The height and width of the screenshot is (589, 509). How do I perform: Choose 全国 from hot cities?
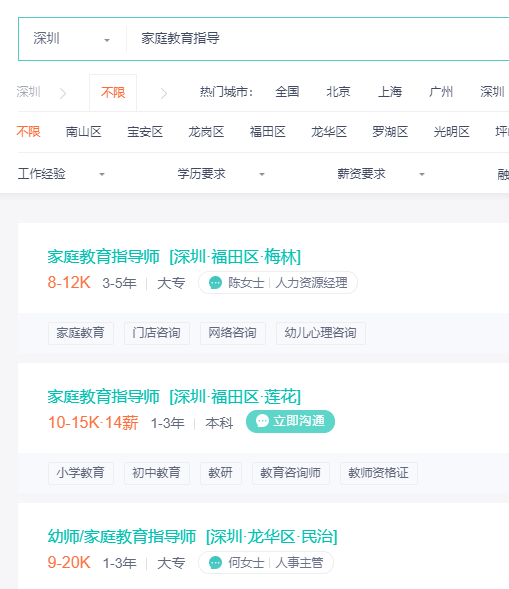click(287, 92)
